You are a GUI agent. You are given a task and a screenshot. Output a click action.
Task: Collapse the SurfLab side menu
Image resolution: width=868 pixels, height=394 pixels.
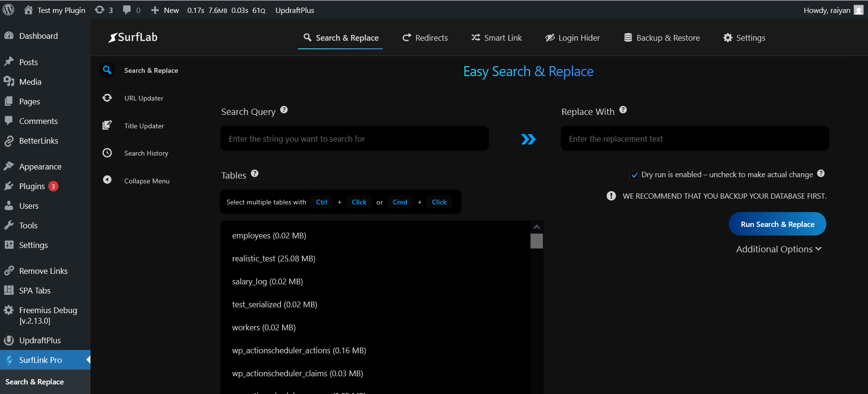(147, 181)
